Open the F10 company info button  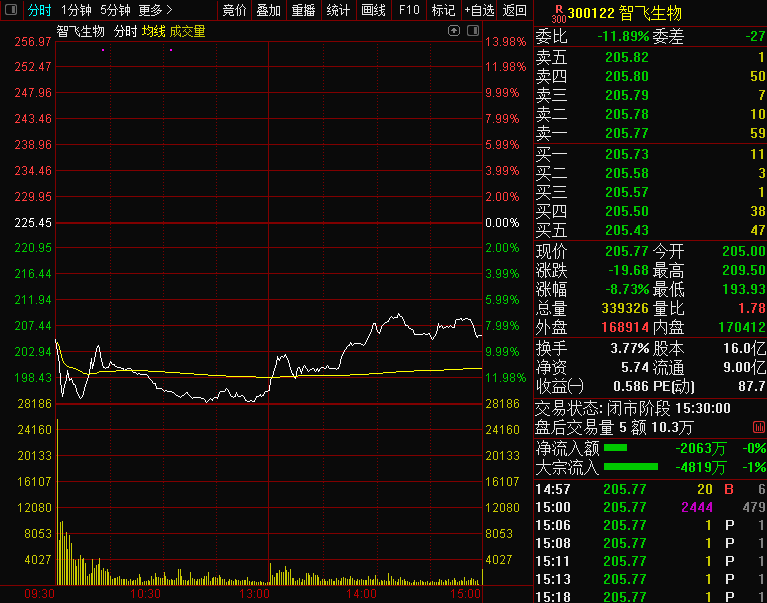[408, 10]
